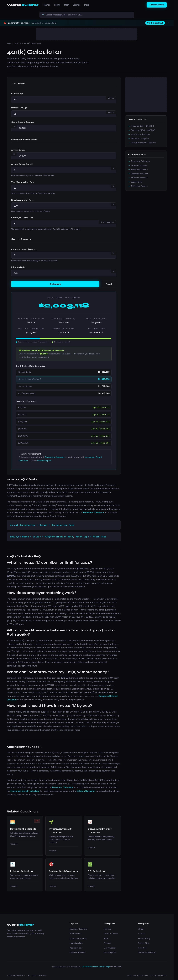Click Terms of Use in footer
Screen dimensions: 178x980
click(x=144, y=943)
